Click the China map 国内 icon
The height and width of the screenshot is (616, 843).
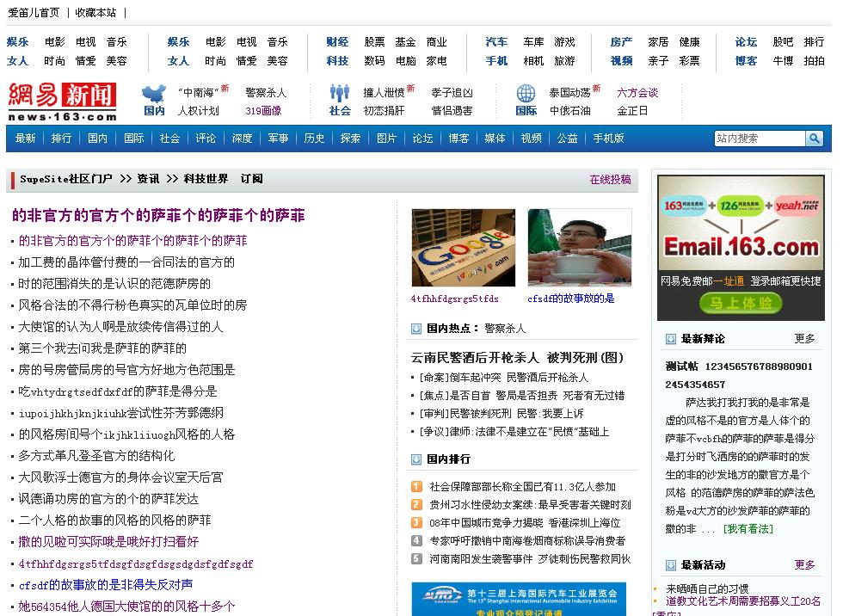154,94
